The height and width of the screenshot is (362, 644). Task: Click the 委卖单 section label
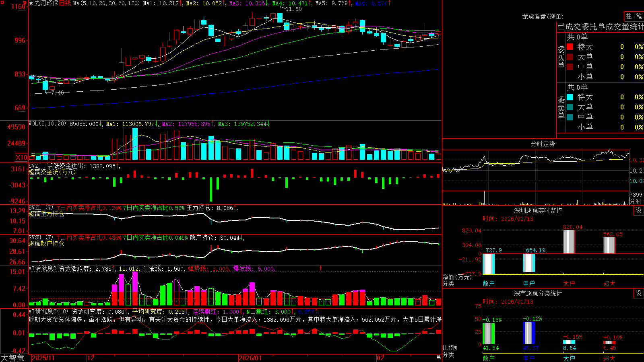click(561, 108)
